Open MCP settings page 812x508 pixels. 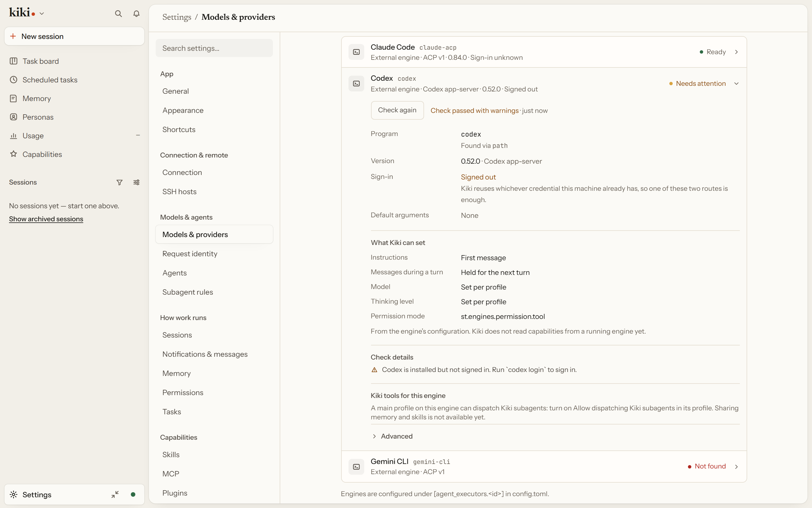(x=214, y=474)
